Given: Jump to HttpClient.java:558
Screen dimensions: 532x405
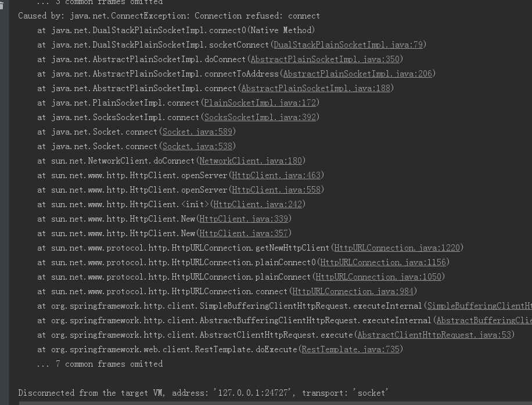Looking at the screenshot, I should pos(276,190).
